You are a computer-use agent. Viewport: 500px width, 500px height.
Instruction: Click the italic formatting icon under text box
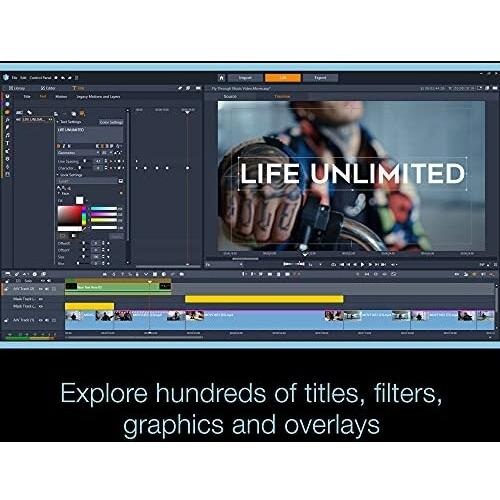(64, 146)
